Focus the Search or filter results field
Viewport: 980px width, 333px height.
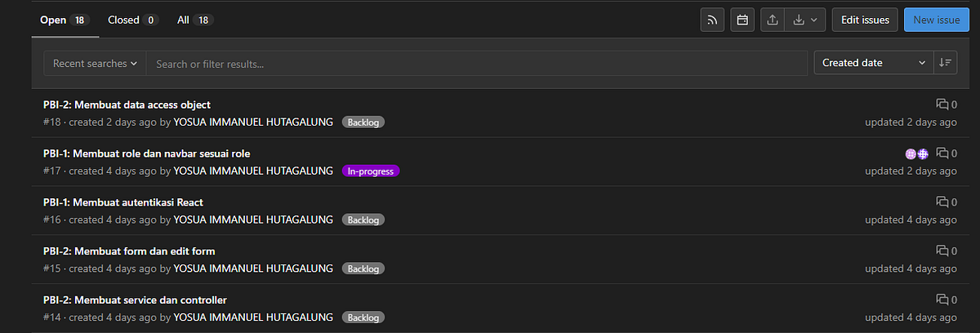tap(477, 63)
